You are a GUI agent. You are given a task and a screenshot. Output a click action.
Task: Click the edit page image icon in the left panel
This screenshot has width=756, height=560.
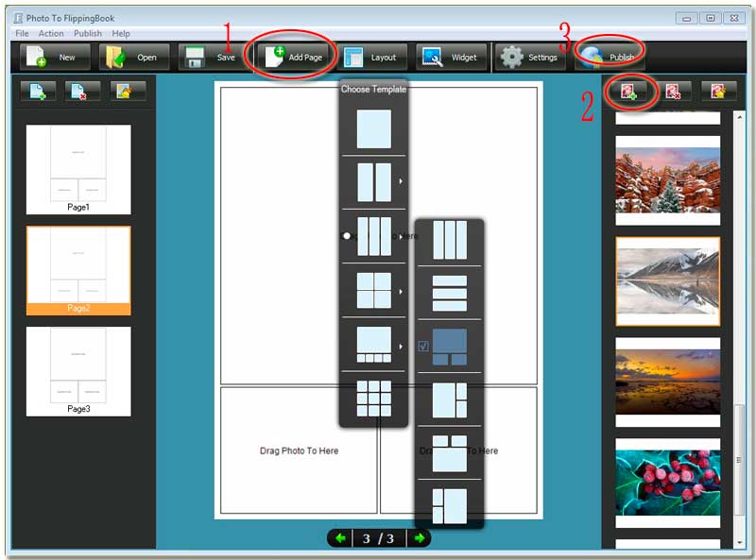tap(128, 91)
